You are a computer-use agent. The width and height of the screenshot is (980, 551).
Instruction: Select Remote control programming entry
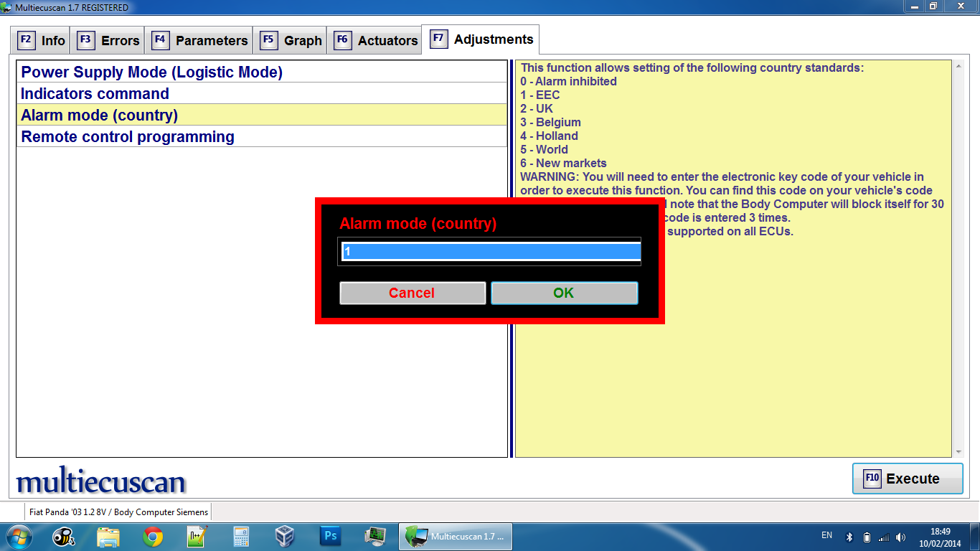point(262,136)
